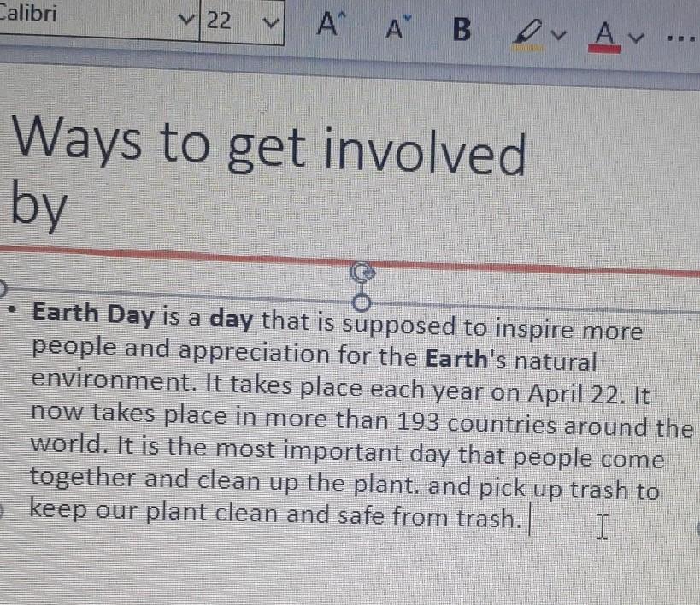The width and height of the screenshot is (700, 605).
Task: Click the number '193' in the body text
Action: (418, 421)
